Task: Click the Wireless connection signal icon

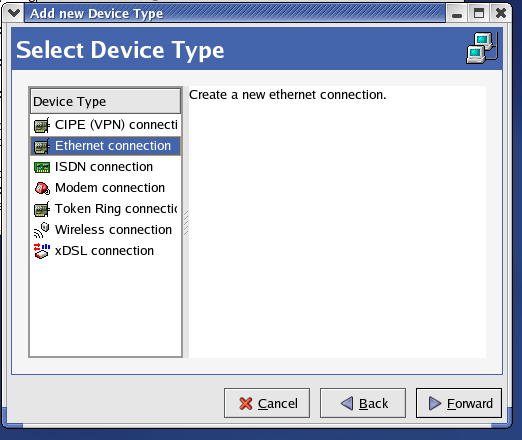Action: [x=42, y=230]
